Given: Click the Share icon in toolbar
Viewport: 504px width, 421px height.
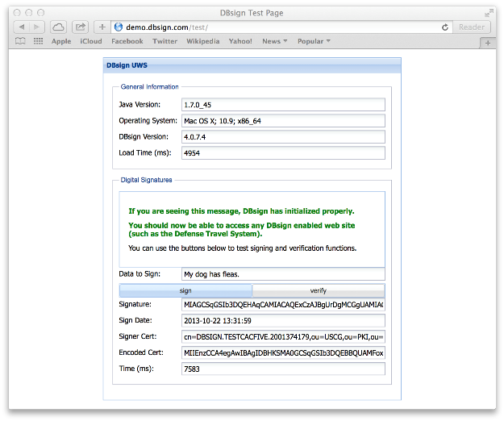Looking at the screenshot, I should [81, 27].
